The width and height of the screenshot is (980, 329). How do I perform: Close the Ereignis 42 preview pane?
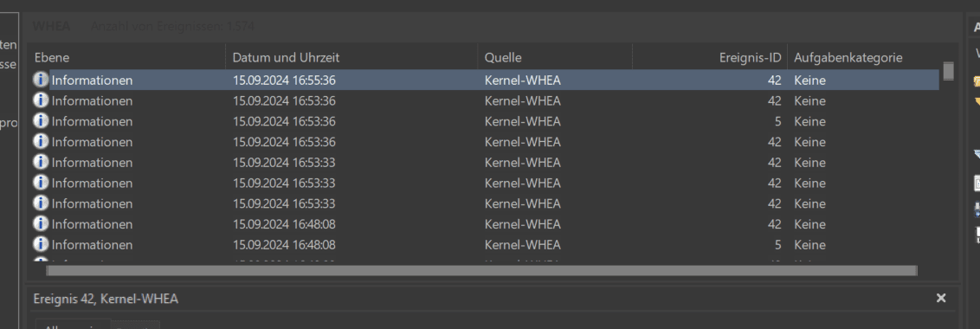pos(941,299)
